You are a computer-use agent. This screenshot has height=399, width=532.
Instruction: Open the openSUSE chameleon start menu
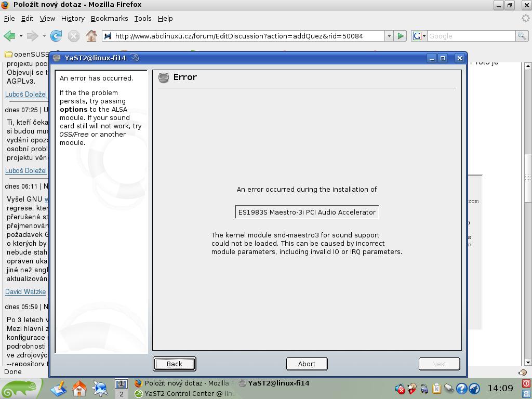pyautogui.click(x=20, y=389)
